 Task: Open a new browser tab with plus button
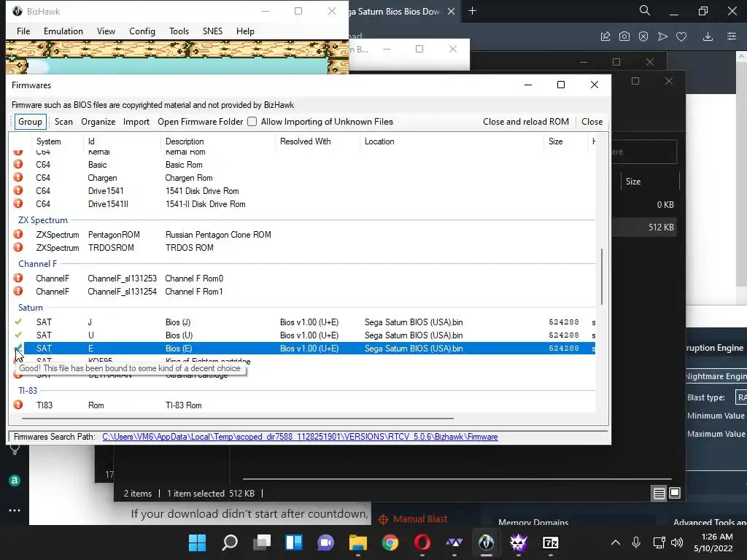472,11
